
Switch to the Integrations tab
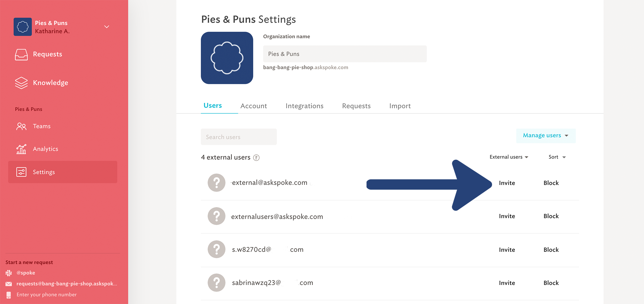(305, 106)
